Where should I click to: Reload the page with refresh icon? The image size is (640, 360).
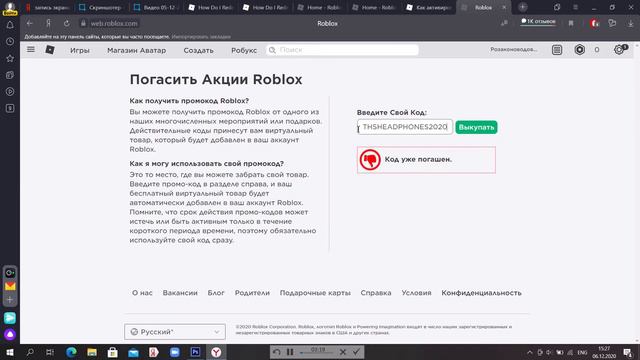[67, 23]
